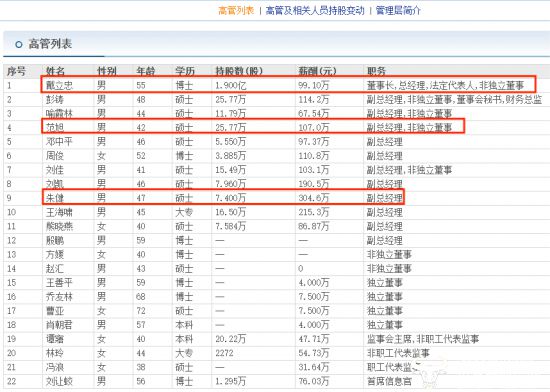Click the shareholding value 7.960万
Screen dimensions: 550x392
coord(230,184)
